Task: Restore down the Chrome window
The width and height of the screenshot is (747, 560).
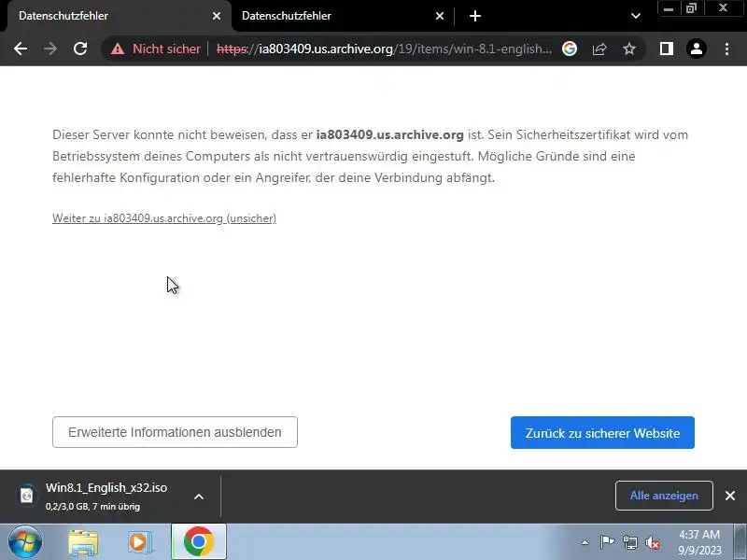Action: (691, 8)
